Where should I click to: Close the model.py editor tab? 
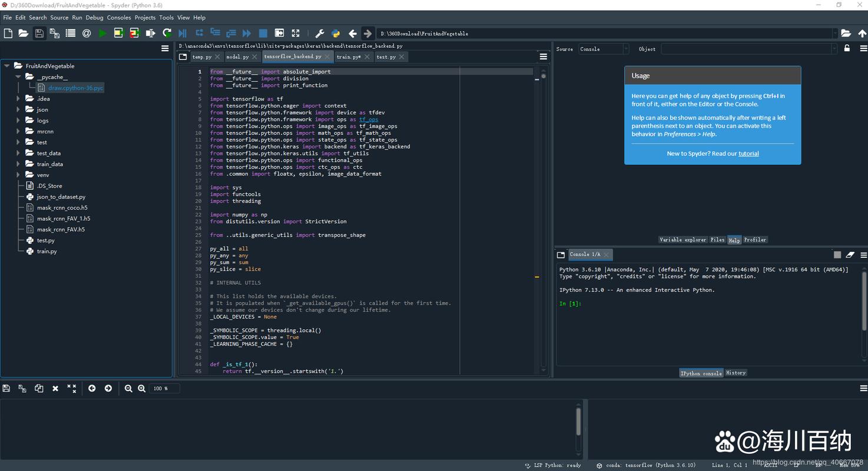255,57
